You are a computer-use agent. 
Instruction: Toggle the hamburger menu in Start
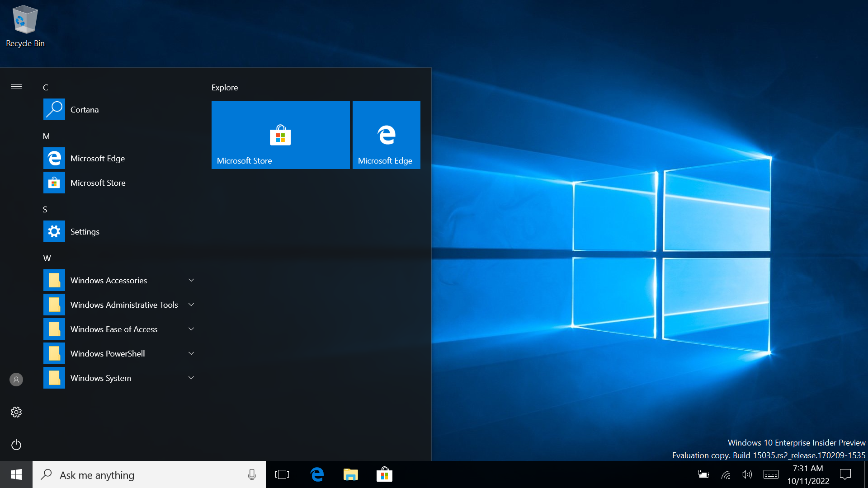[16, 87]
